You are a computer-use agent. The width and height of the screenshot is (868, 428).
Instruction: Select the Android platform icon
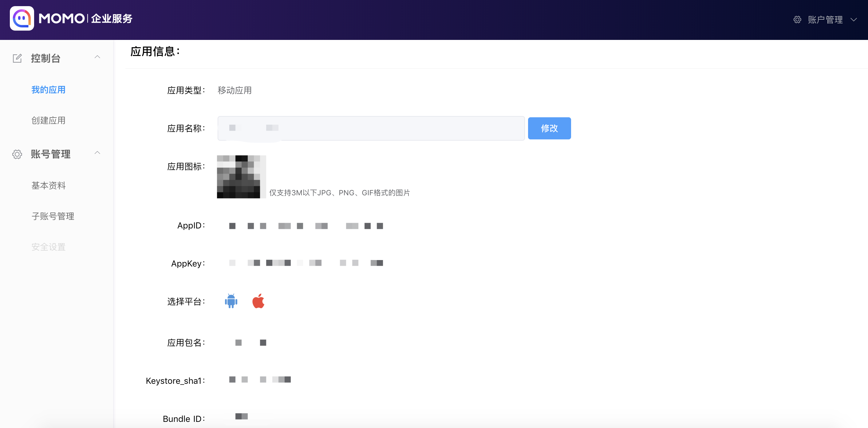coord(231,301)
